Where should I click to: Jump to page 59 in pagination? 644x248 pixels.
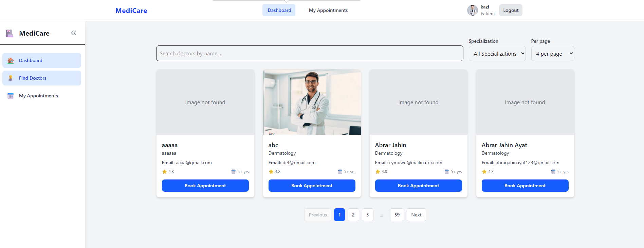(397, 215)
